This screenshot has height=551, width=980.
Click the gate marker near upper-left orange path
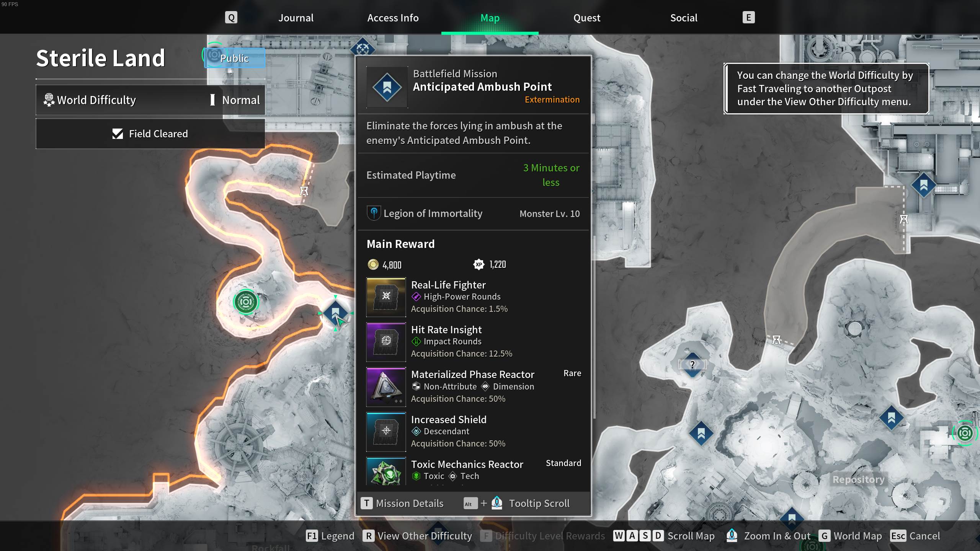tap(304, 191)
